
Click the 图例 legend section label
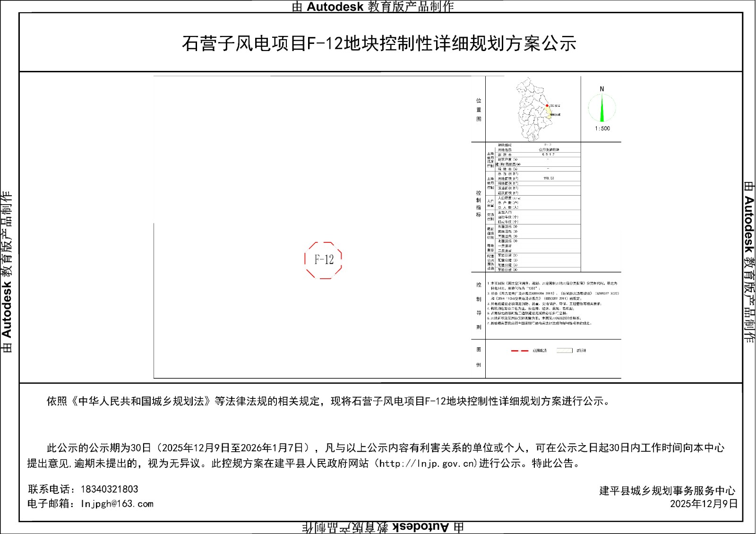tap(479, 357)
